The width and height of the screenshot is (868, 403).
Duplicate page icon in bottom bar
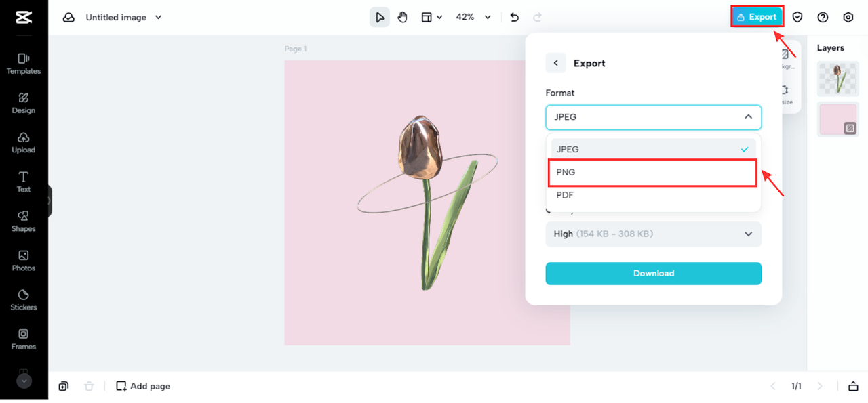(63, 386)
